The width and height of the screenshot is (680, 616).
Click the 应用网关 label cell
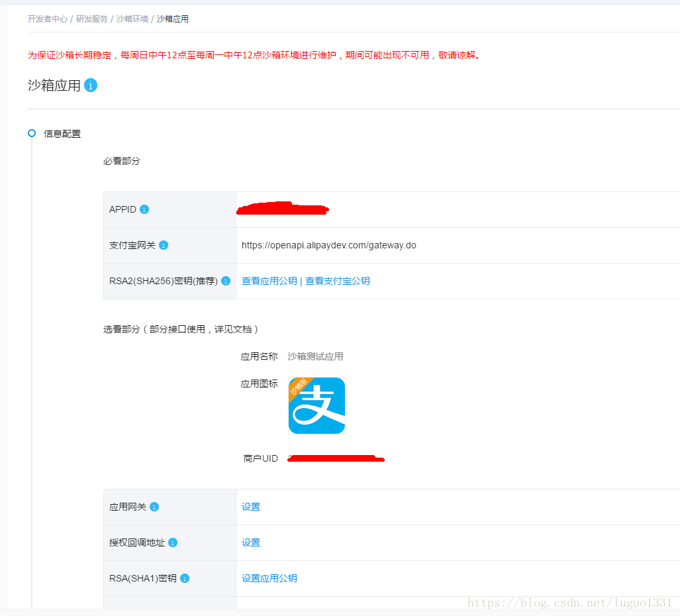[x=170, y=507]
